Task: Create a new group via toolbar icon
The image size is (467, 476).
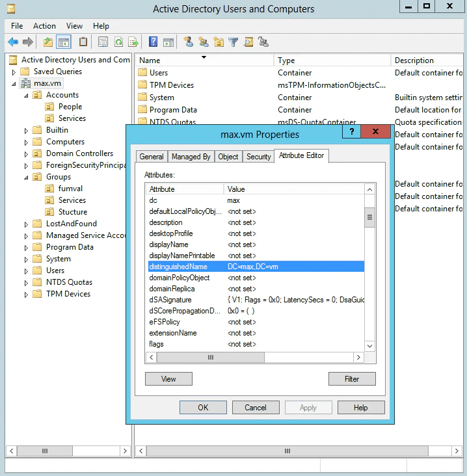Action: pyautogui.click(x=204, y=42)
